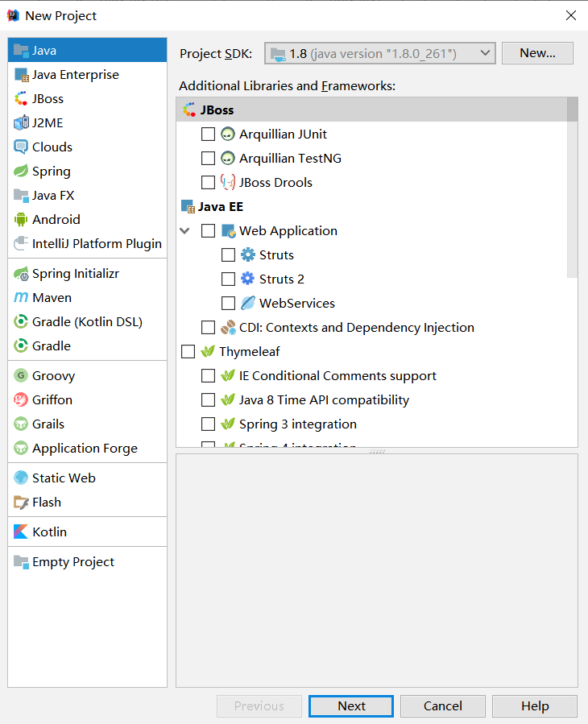Screen dimensions: 588x724
Task: Select the JBoss group header row
Action: pyautogui.click(x=372, y=110)
